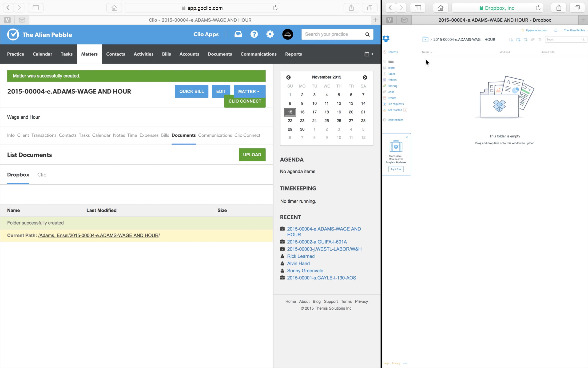The image size is (588, 368).
Task: Go back in the Clio Safari window
Action: pyautogui.click(x=8, y=8)
